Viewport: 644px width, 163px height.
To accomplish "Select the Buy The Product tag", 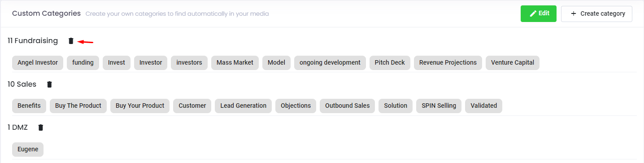I will pyautogui.click(x=78, y=106).
